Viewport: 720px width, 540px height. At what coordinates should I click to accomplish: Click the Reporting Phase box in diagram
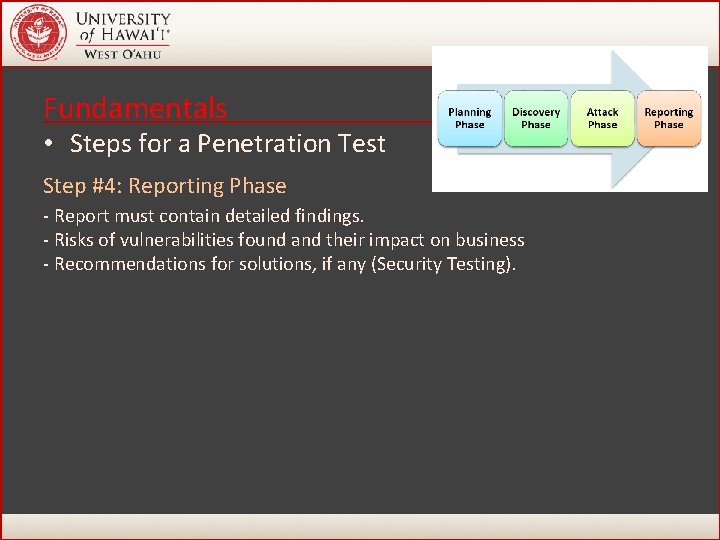pos(669,118)
